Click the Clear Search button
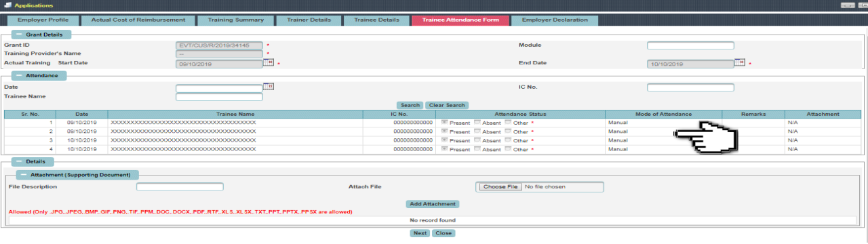Screen dimensions: 868x244 pyautogui.click(x=447, y=105)
